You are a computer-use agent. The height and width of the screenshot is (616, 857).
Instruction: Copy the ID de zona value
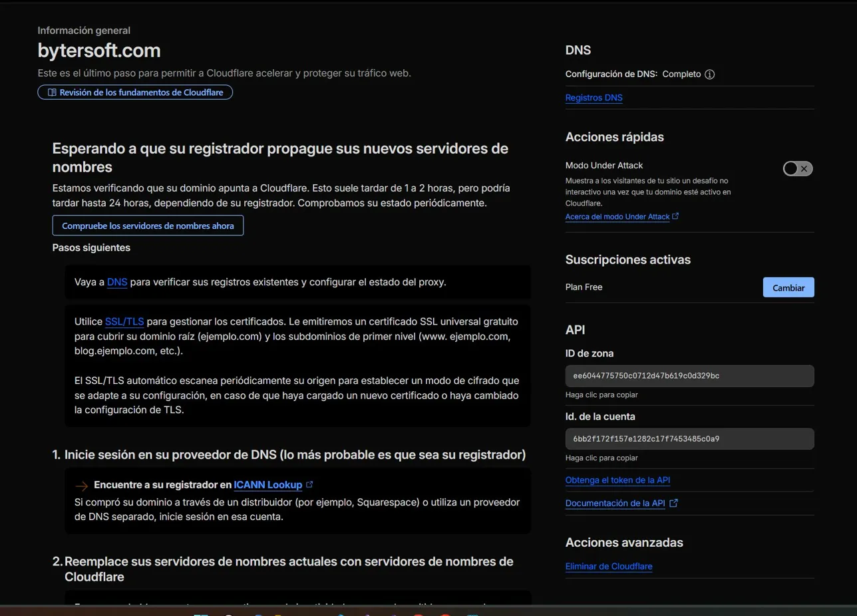(x=690, y=376)
